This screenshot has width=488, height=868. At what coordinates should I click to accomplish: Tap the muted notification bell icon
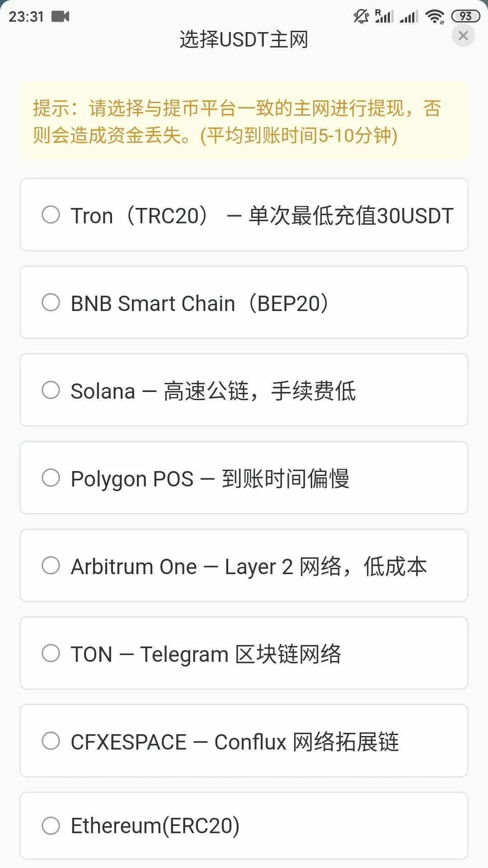(361, 17)
